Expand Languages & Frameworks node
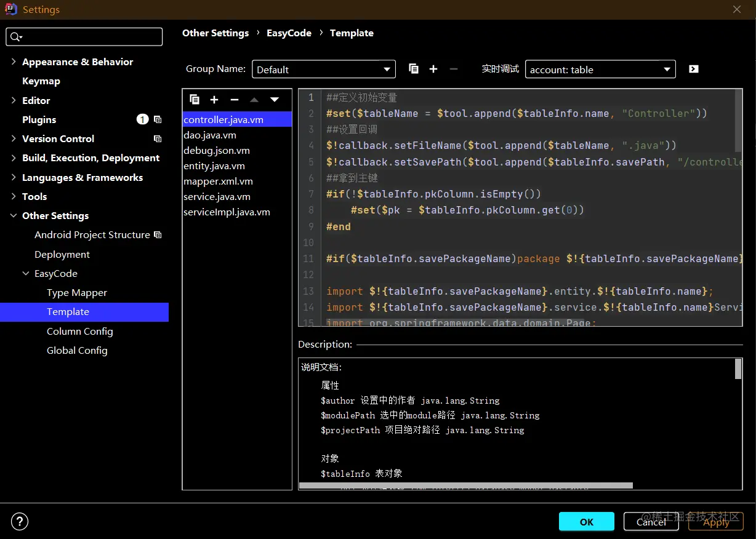This screenshot has height=539, width=756. pos(14,177)
